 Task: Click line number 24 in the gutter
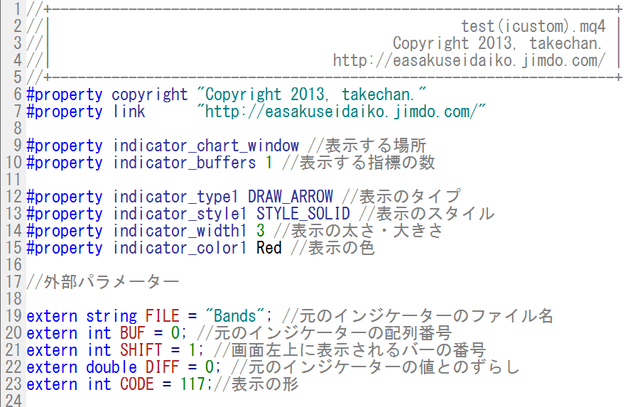coord(13,401)
